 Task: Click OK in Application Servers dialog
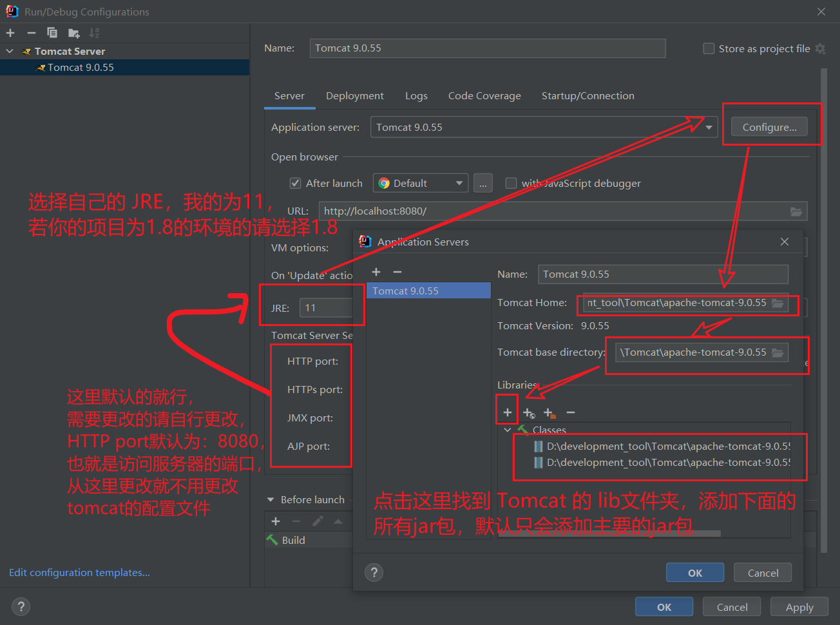pos(695,573)
